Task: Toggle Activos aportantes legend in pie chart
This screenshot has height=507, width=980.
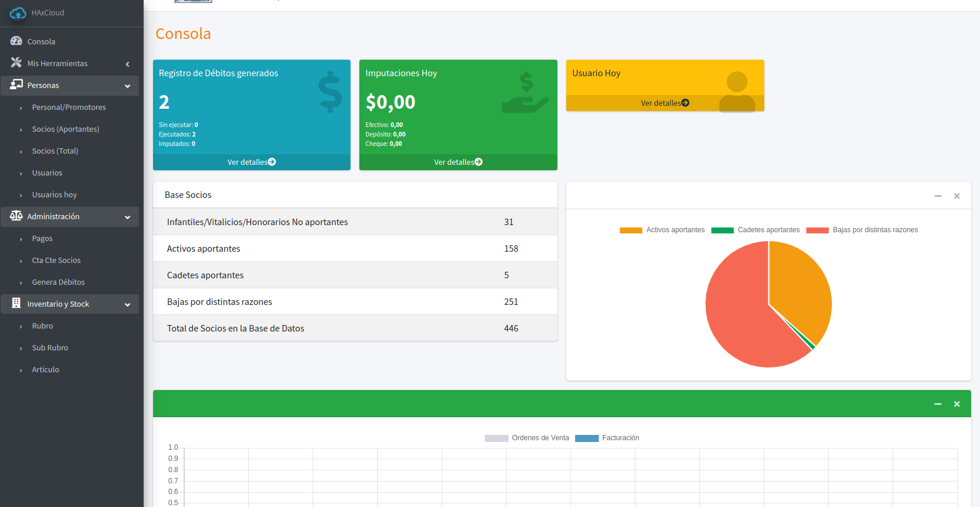Action: (x=662, y=230)
